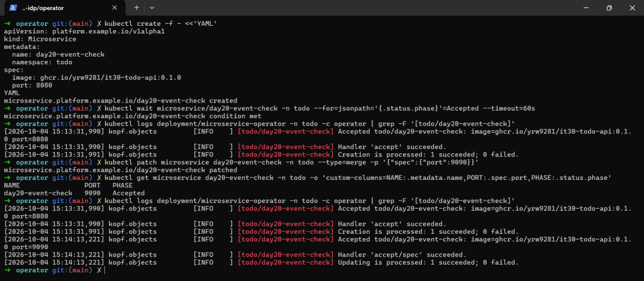Close the terminal window
This screenshot has width=644, height=281.
point(633,8)
